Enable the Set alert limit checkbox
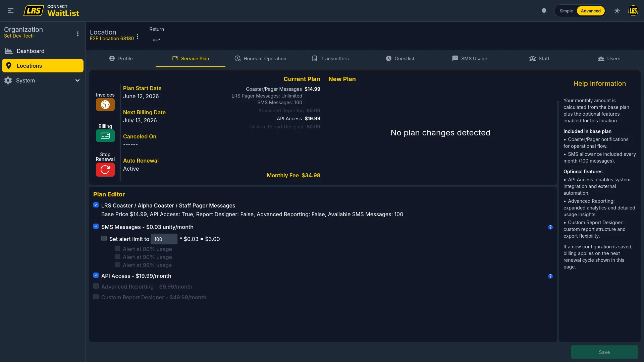 [x=104, y=238]
